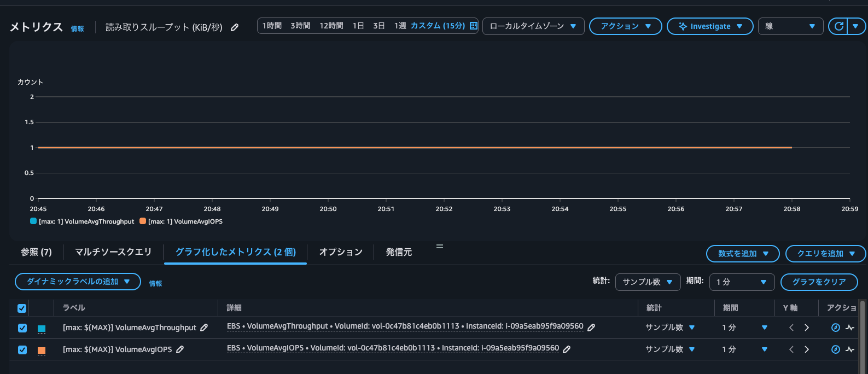The image size is (868, 374).
Task: Click the ラベル column header
Action: [x=74, y=308]
